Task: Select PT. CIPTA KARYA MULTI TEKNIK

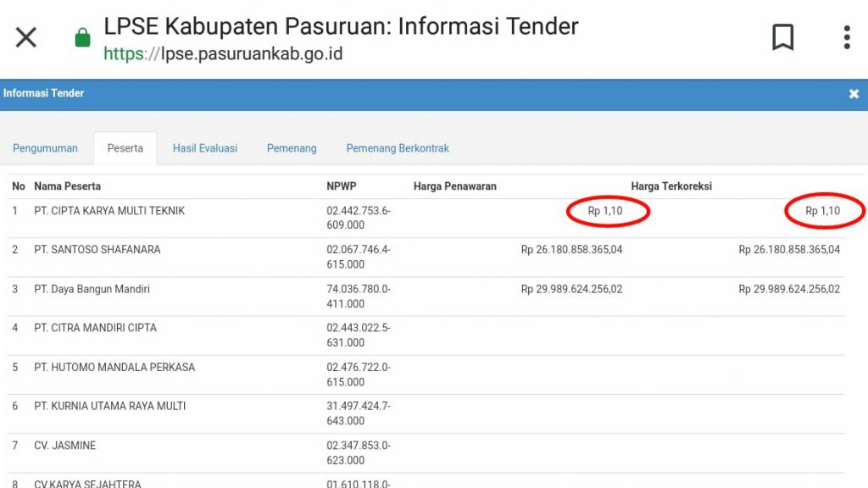Action: [109, 211]
